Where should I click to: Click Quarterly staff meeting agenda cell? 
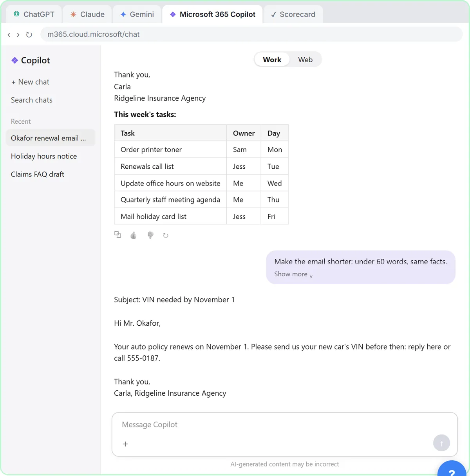click(x=170, y=200)
